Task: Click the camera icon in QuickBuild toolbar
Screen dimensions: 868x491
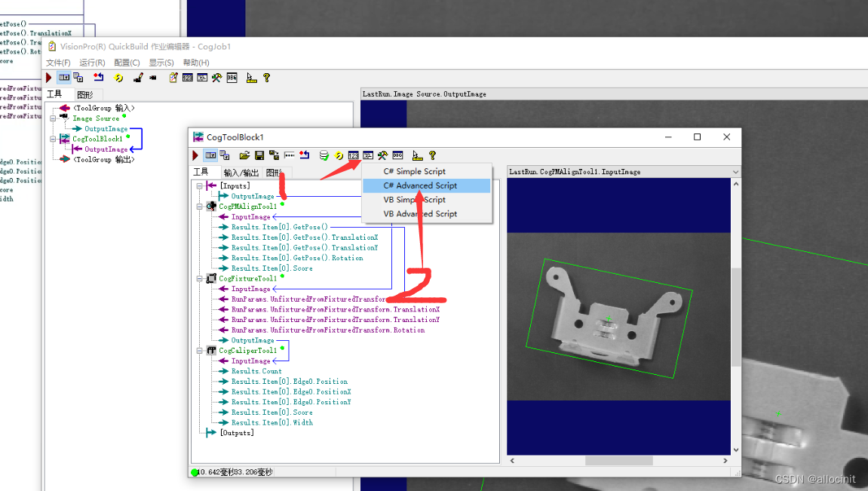Action: pyautogui.click(x=153, y=78)
